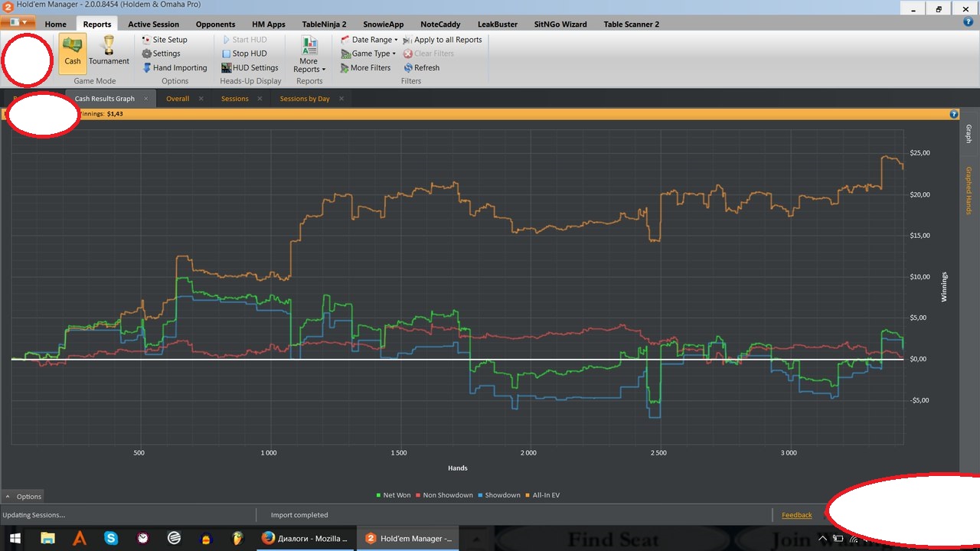The height and width of the screenshot is (551, 980).
Task: Open FL Studio from the taskbar
Action: coord(237,539)
